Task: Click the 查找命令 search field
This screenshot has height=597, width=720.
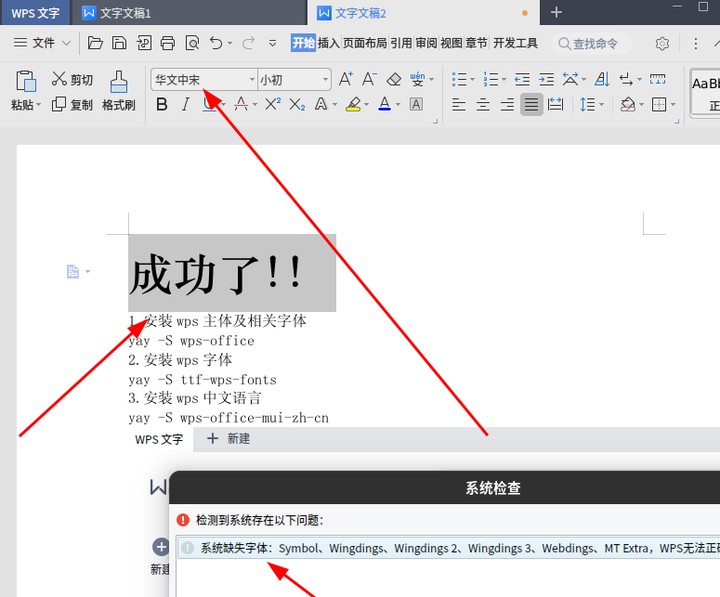Action: 592,44
